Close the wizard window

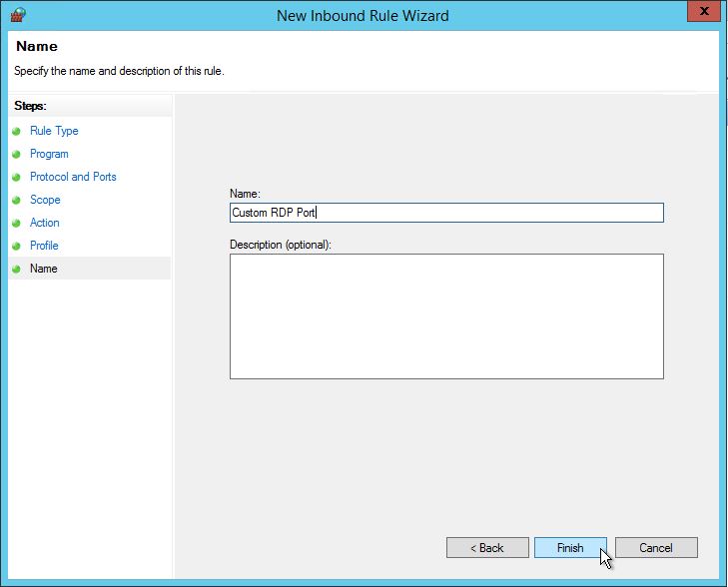pos(703,11)
